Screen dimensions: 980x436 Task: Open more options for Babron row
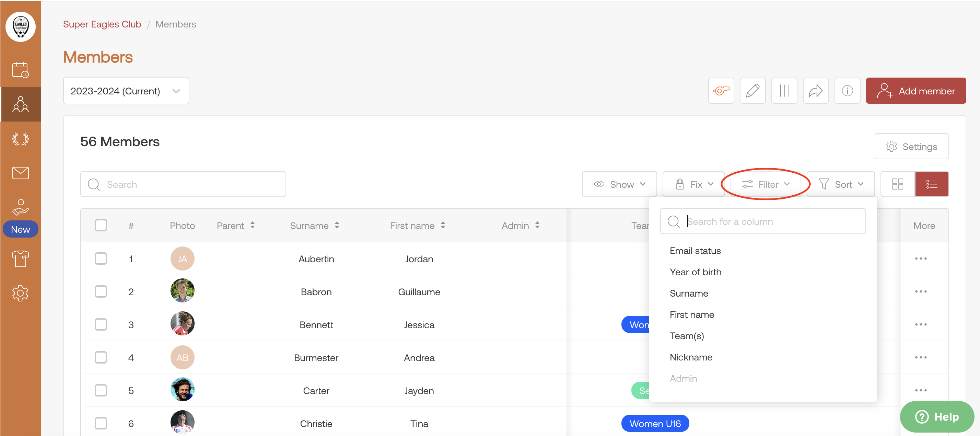tap(921, 292)
